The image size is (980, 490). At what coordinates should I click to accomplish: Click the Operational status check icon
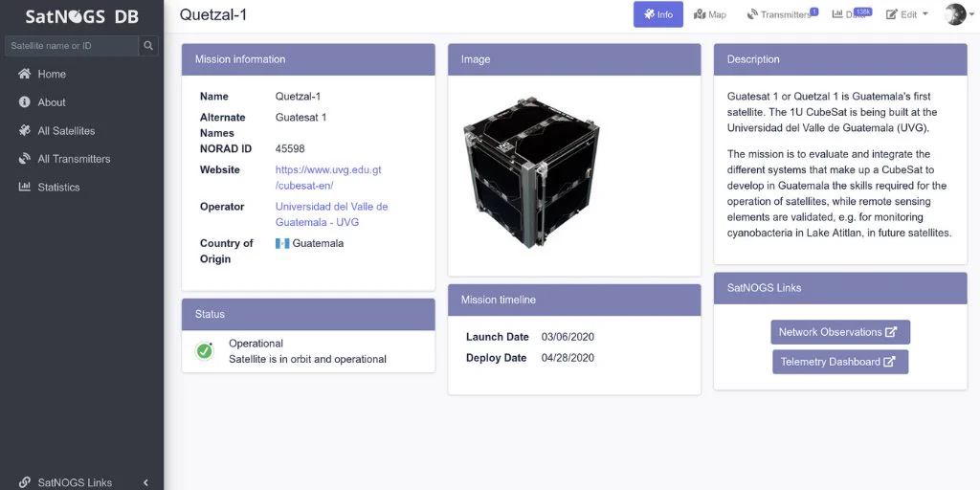click(x=205, y=351)
